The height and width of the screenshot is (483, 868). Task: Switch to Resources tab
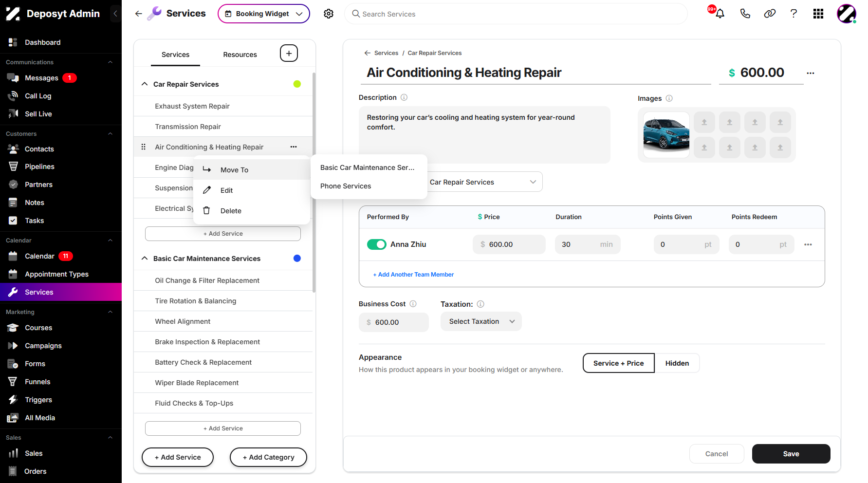(240, 55)
